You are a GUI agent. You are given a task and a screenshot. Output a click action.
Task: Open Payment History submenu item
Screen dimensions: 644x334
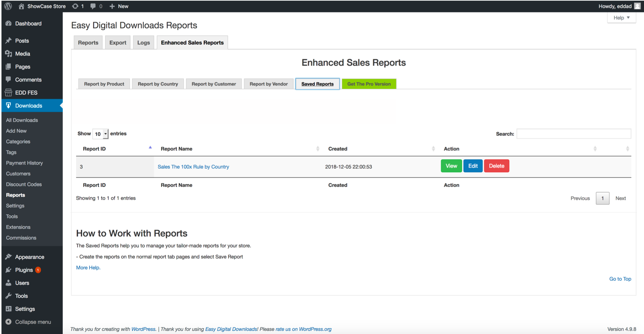(x=24, y=163)
